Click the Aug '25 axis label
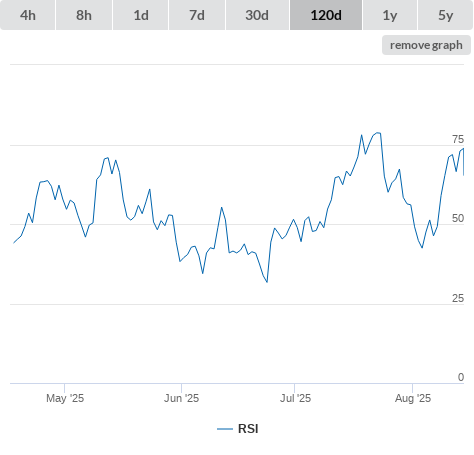474x455 pixels. [413, 398]
